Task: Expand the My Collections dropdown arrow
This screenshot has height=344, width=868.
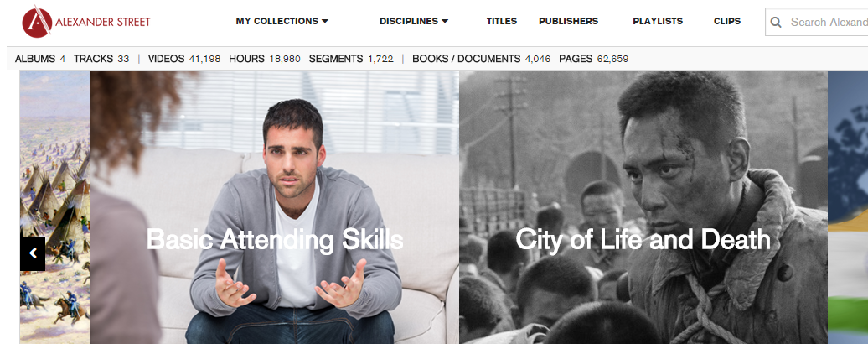Action: [x=325, y=21]
